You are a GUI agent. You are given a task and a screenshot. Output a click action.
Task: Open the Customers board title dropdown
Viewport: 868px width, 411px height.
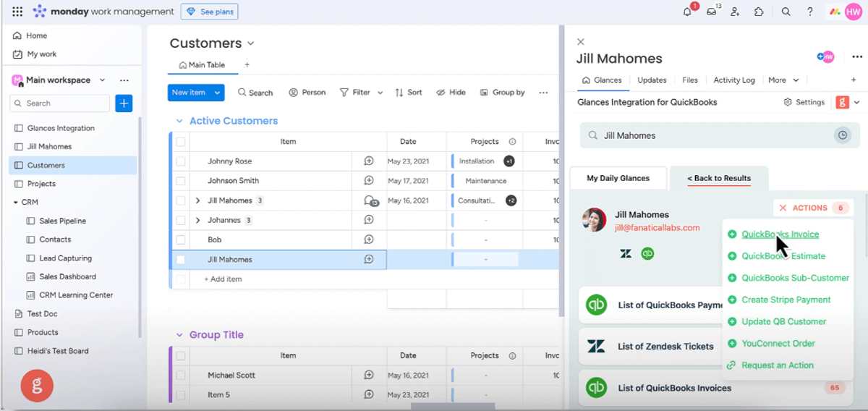[251, 43]
